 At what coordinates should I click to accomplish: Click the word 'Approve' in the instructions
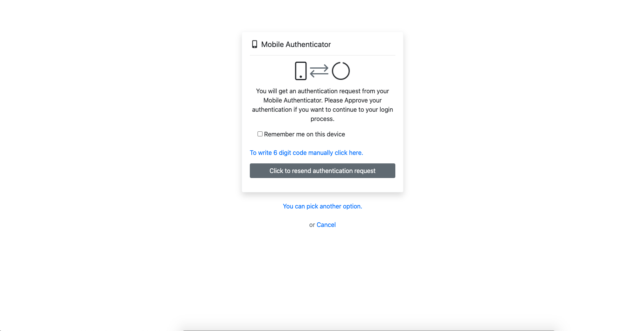(x=356, y=100)
